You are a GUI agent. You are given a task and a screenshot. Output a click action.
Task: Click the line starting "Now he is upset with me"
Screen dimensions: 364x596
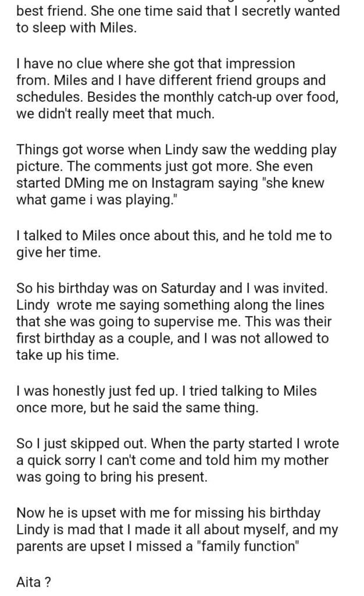[x=168, y=513]
